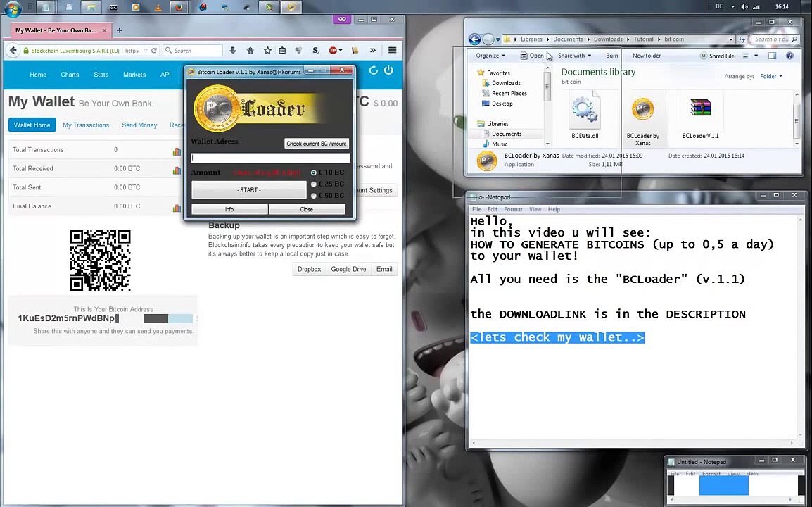Switch to the Send Money tab
Viewport: 812px width, 507px height.
[x=139, y=125]
